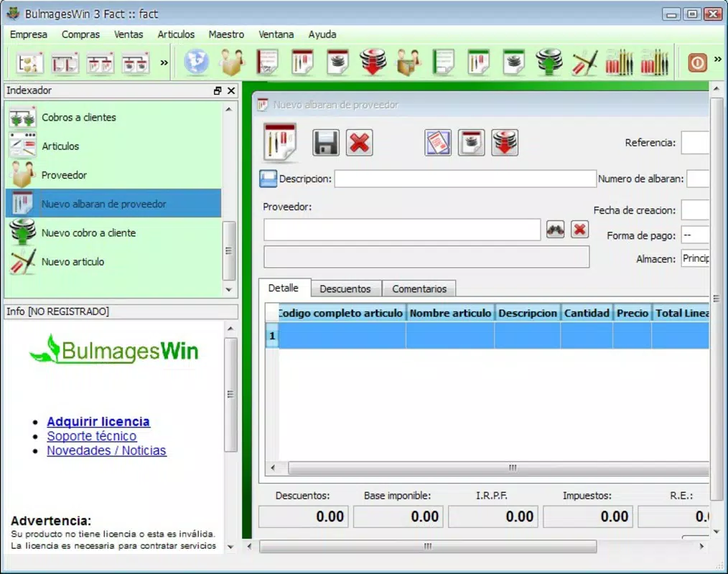Image resolution: width=728 pixels, height=574 pixels.
Task: Click into the Referencia field
Action: 695,143
